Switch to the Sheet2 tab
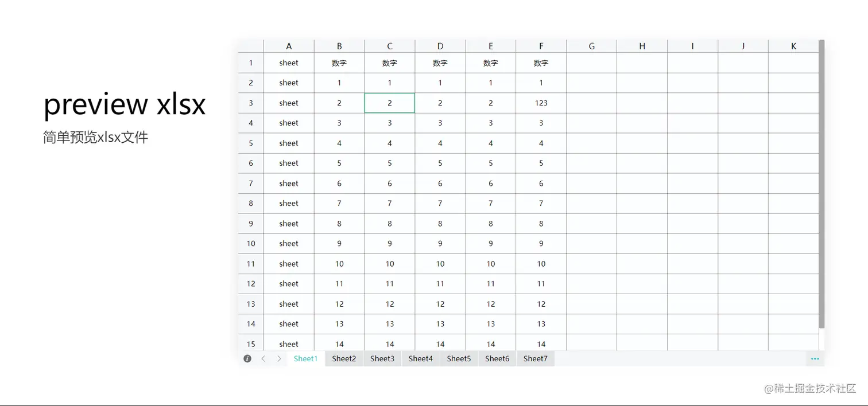The image size is (868, 406). pos(344,358)
